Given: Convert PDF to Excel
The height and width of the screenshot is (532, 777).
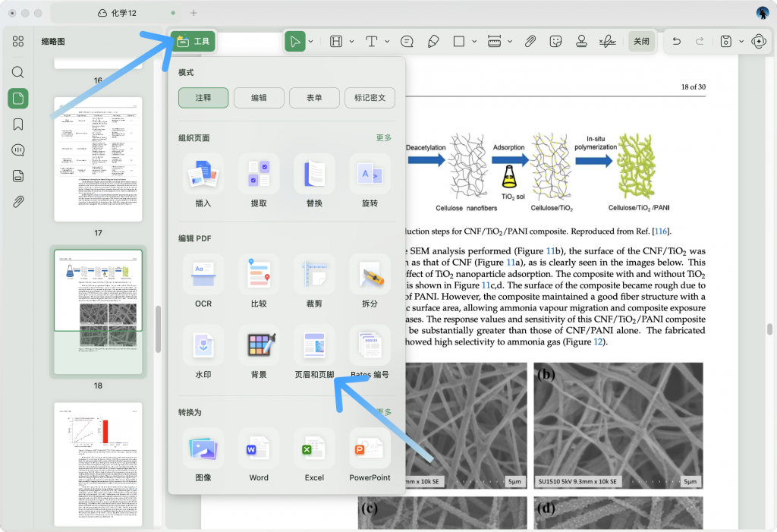Looking at the screenshot, I should 314,455.
